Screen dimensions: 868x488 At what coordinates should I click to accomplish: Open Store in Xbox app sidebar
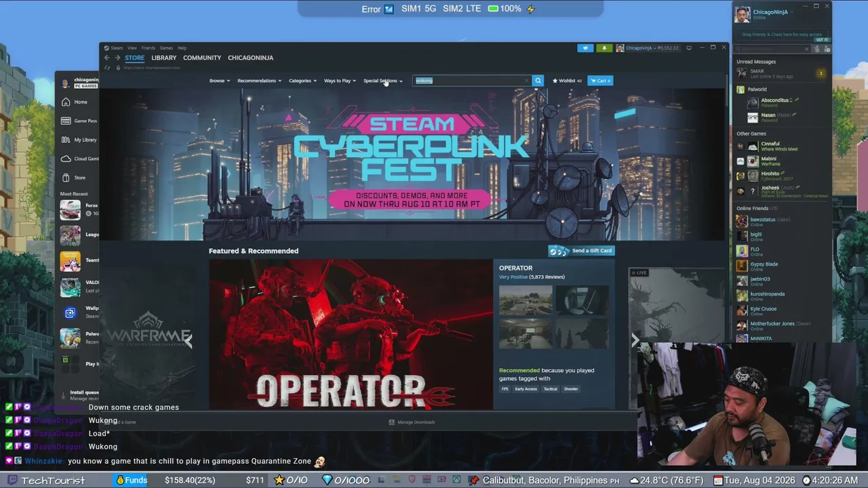(79, 178)
